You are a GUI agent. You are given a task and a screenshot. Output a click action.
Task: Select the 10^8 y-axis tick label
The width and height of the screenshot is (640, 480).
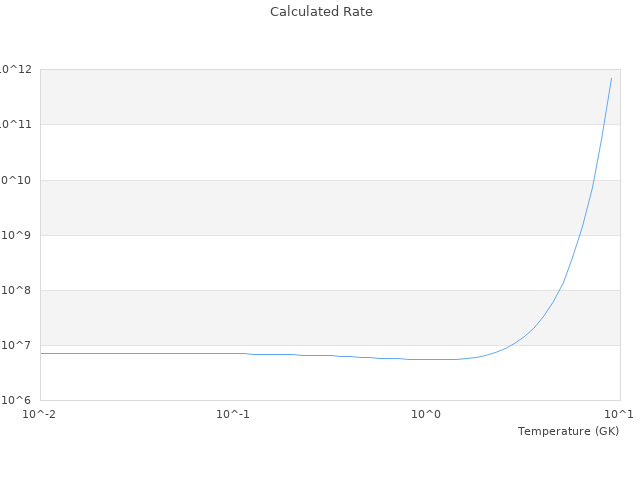(17, 290)
